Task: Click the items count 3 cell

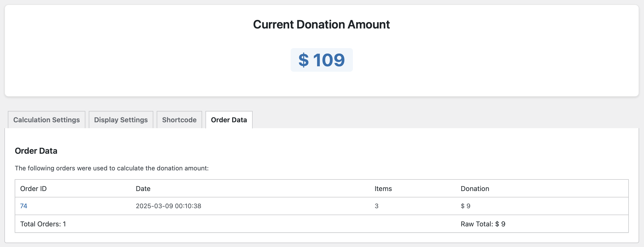Action: pyautogui.click(x=376, y=206)
